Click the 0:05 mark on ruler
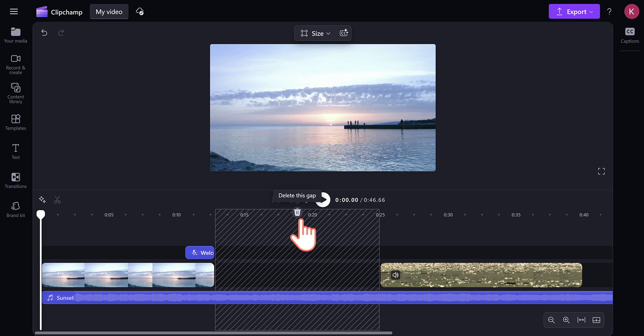 tap(109, 215)
